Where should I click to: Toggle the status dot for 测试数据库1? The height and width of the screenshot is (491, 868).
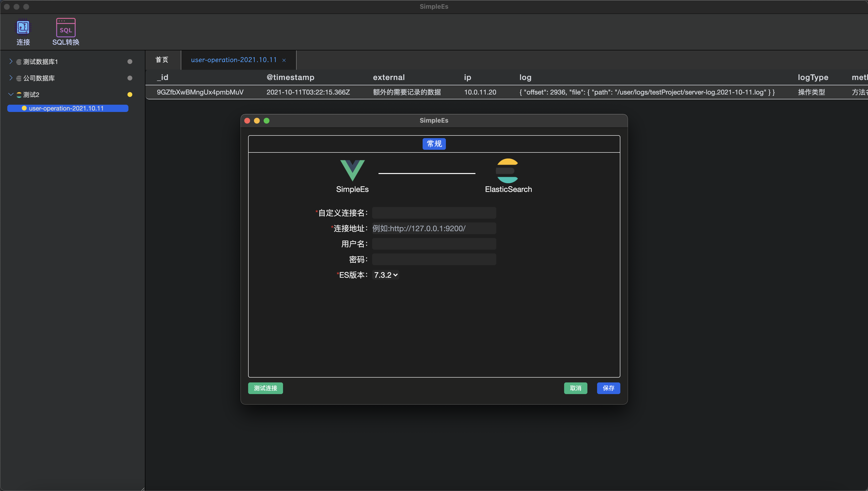coord(130,62)
